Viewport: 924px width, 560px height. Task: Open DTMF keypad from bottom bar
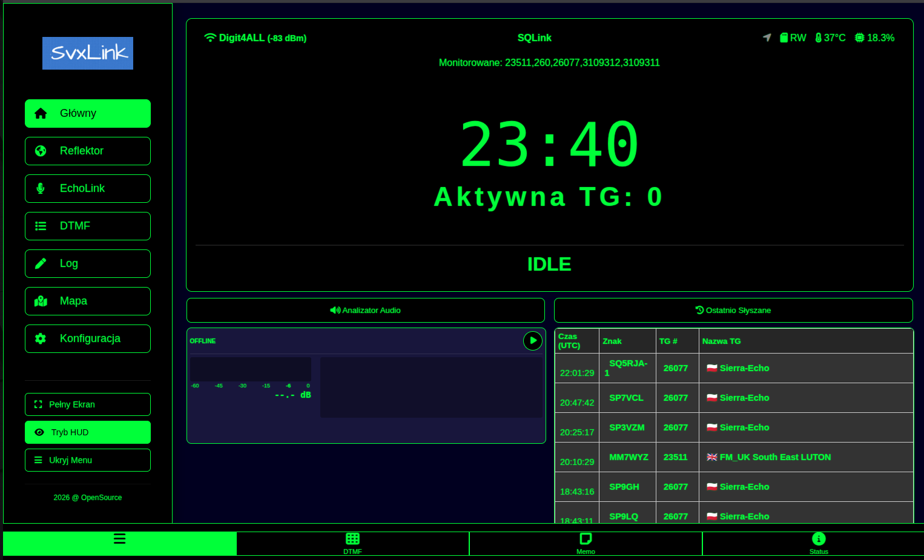click(352, 542)
